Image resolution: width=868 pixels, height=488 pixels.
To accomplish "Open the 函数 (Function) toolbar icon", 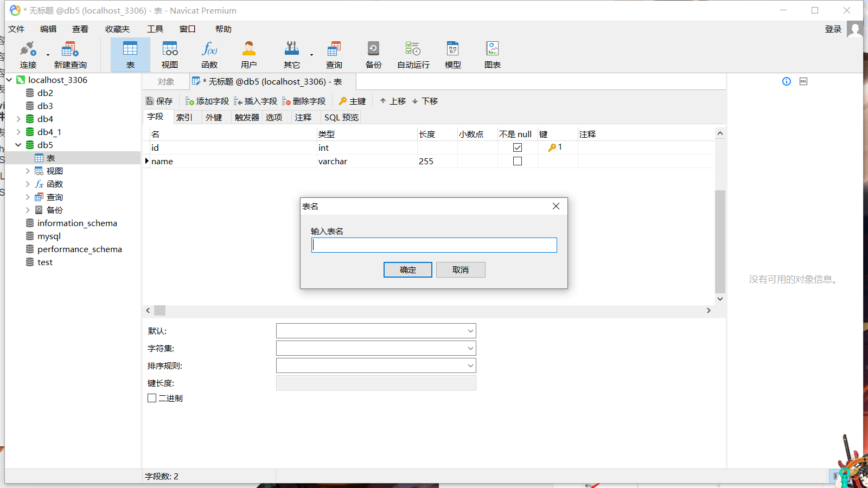I will tap(209, 55).
